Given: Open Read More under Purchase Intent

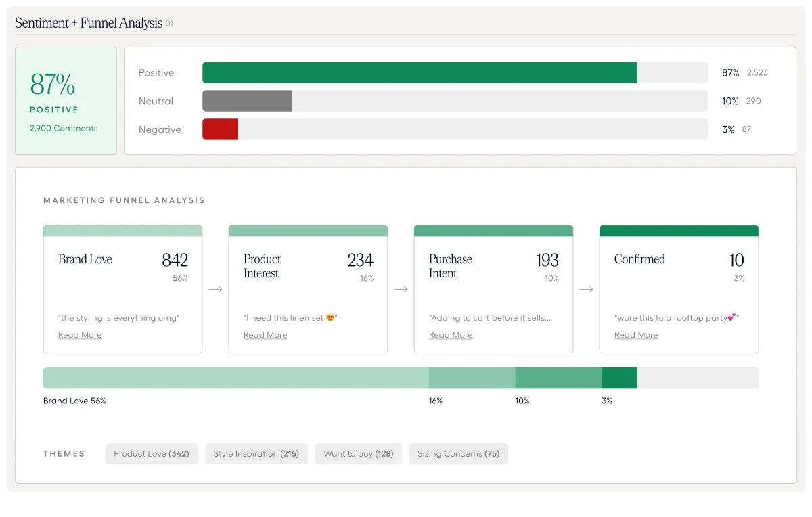Looking at the screenshot, I should pos(451,335).
